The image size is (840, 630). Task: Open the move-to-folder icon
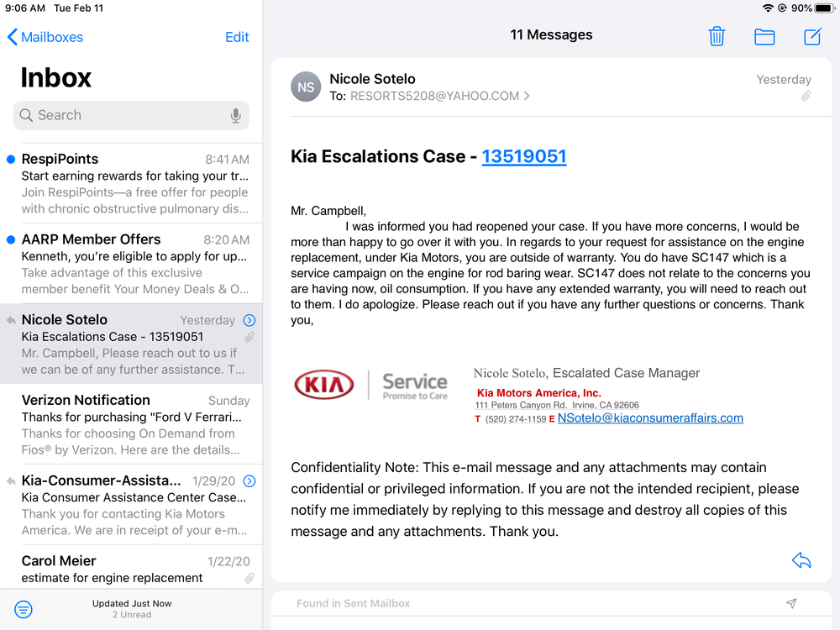click(764, 36)
